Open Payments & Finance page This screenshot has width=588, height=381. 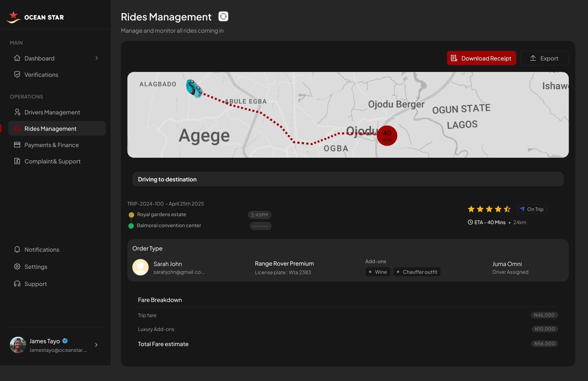(57, 145)
